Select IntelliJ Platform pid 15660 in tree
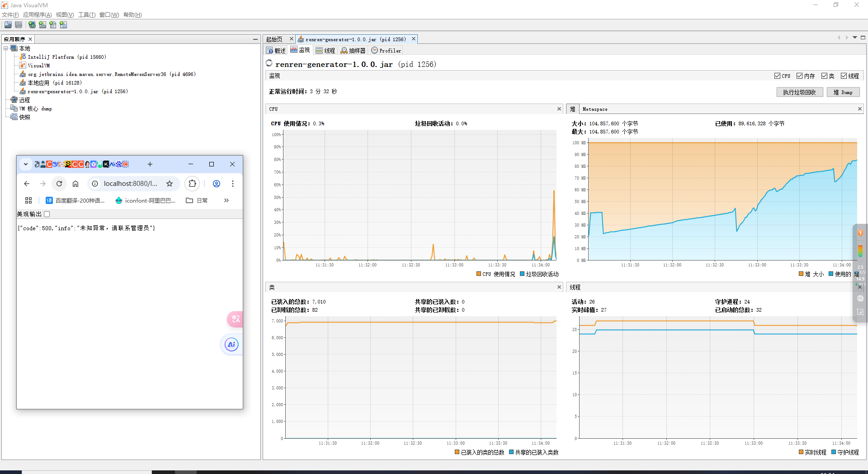The width and height of the screenshot is (868, 474). coord(66,57)
